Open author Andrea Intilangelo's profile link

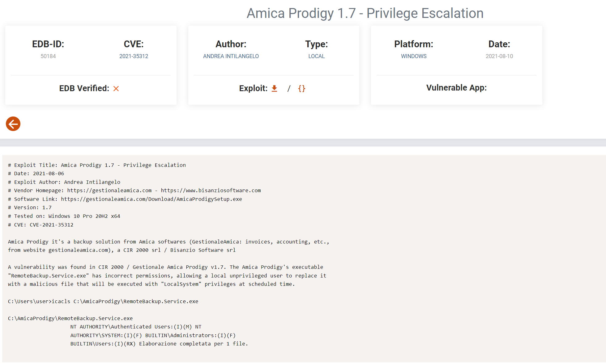click(x=231, y=56)
